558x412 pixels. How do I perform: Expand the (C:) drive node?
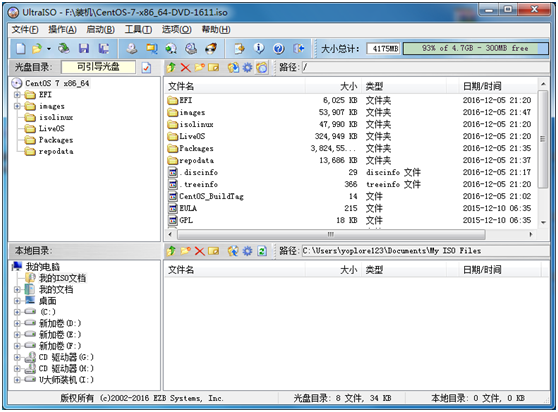(x=17, y=312)
